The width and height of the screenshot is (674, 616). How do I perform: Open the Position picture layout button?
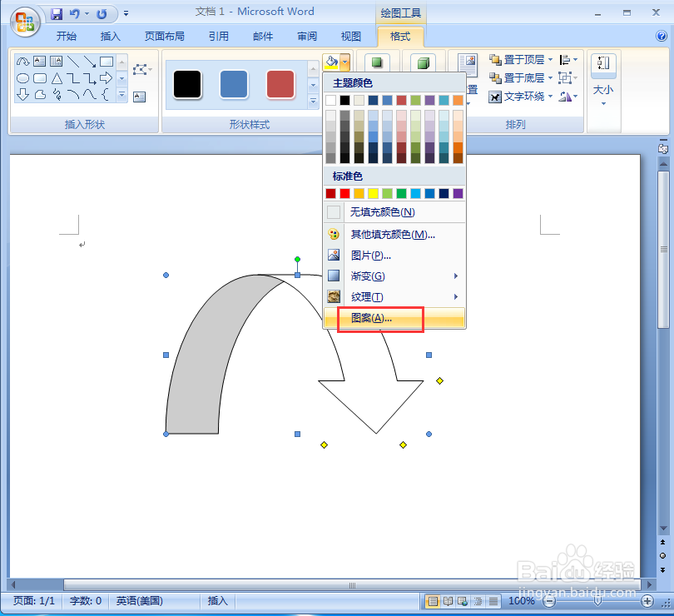coord(468,65)
